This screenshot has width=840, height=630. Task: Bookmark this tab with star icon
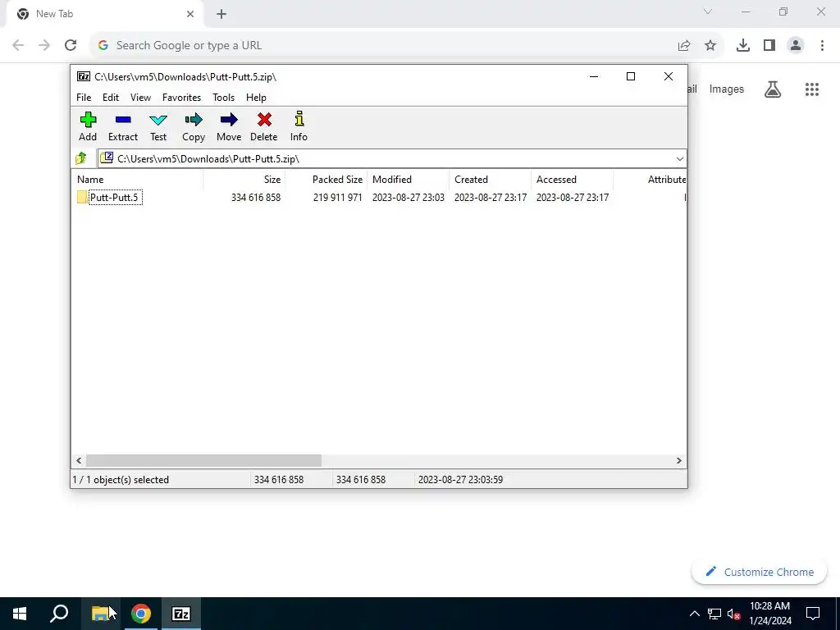(710, 46)
